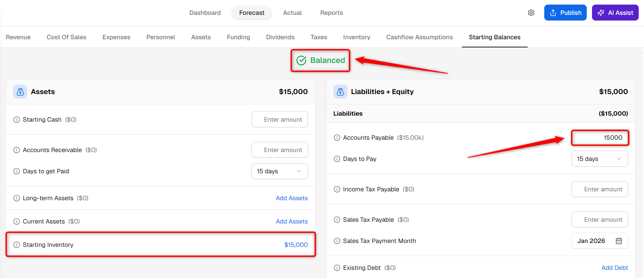Click the Publish button
This screenshot has height=278, width=644.
tap(565, 13)
